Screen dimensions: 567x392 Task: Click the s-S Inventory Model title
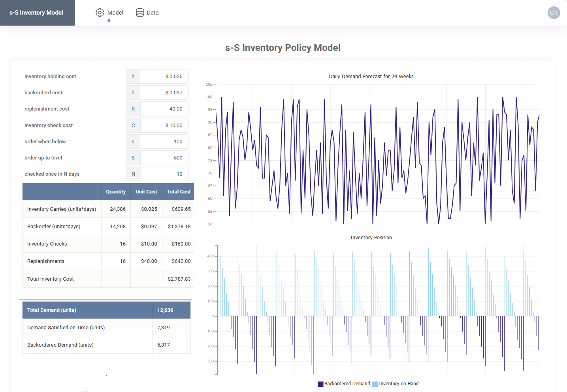click(x=36, y=13)
